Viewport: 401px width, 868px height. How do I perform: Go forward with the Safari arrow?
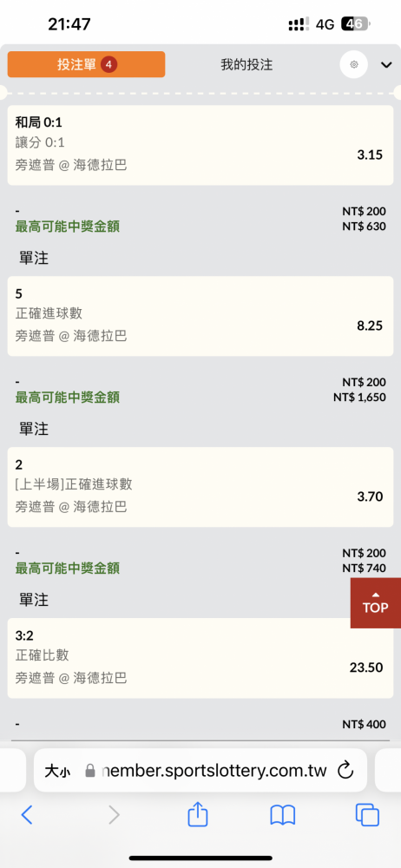click(x=114, y=815)
